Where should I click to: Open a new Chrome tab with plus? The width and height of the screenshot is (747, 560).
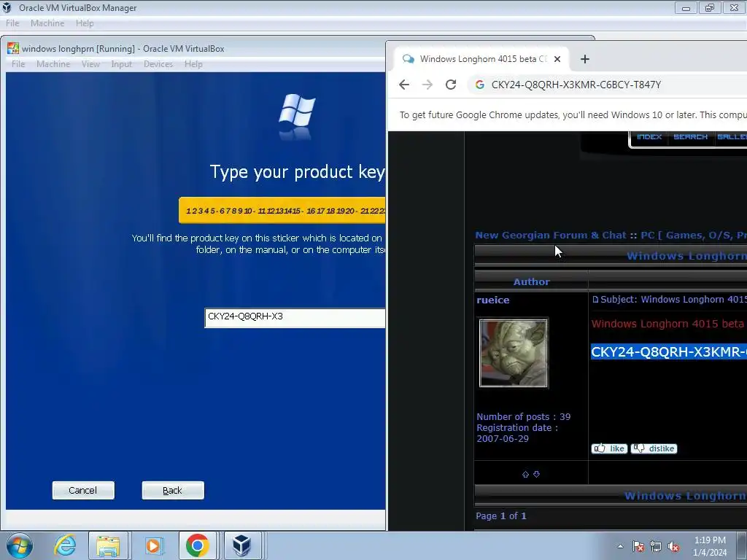[585, 59]
